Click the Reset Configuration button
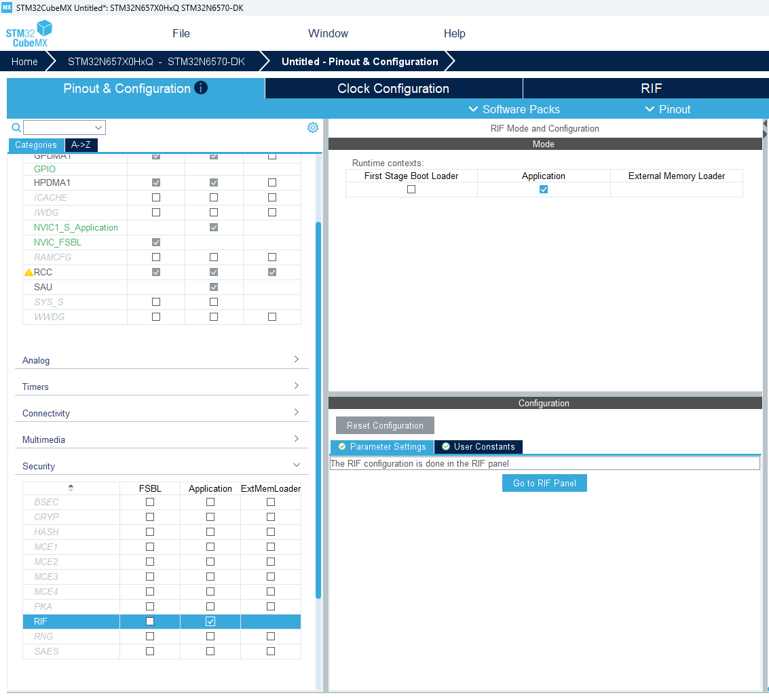The width and height of the screenshot is (769, 700). pyautogui.click(x=385, y=425)
